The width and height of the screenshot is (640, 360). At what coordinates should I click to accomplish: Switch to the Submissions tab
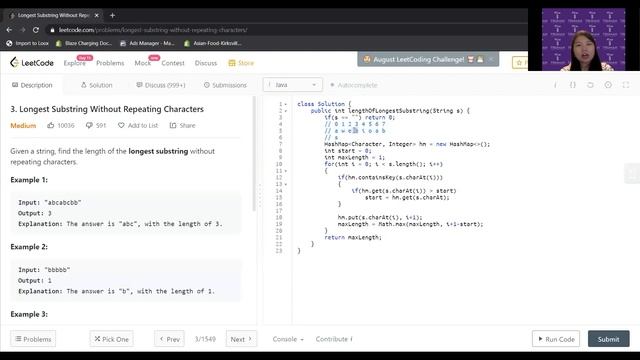tap(225, 85)
